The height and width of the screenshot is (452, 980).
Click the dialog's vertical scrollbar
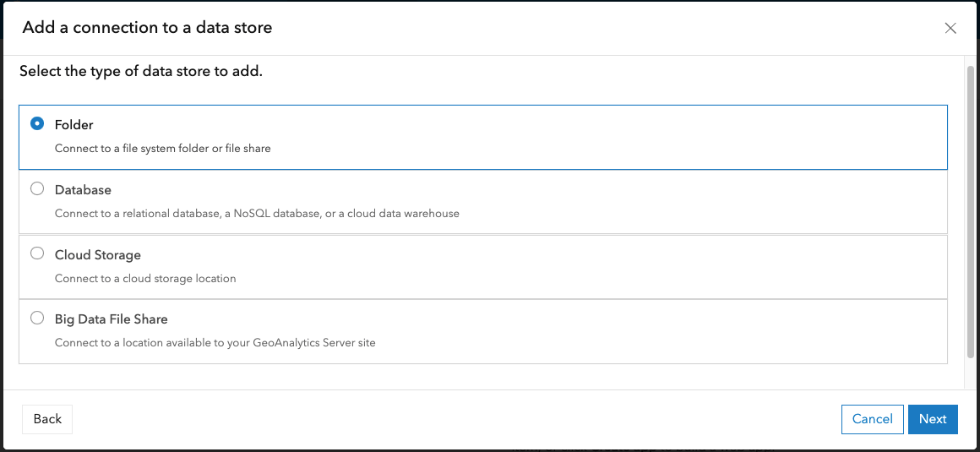pyautogui.click(x=970, y=211)
